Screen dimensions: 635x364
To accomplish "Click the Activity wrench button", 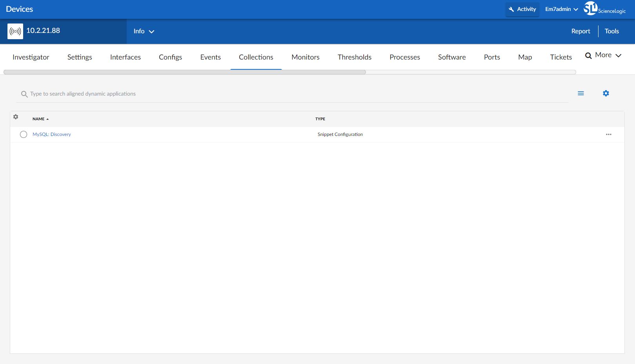I will pyautogui.click(x=522, y=9).
